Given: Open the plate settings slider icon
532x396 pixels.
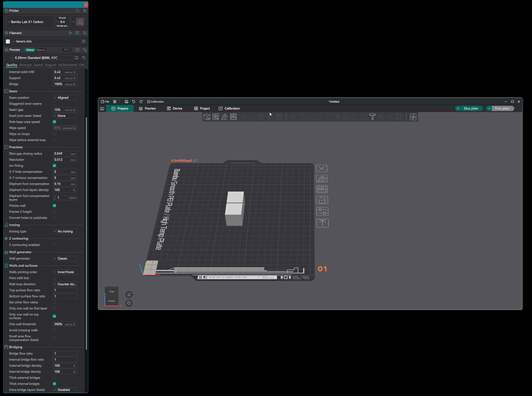Looking at the screenshot, I should [x=322, y=211].
